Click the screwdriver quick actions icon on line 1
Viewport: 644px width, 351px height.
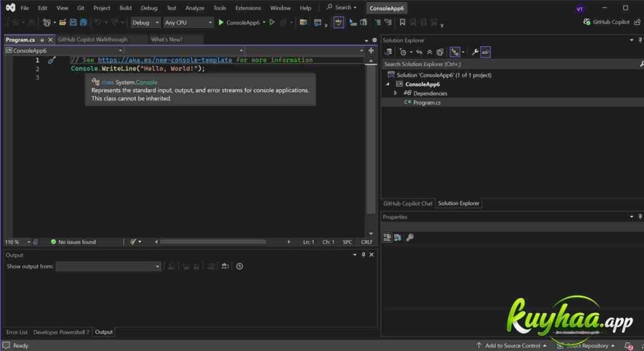coord(52,60)
